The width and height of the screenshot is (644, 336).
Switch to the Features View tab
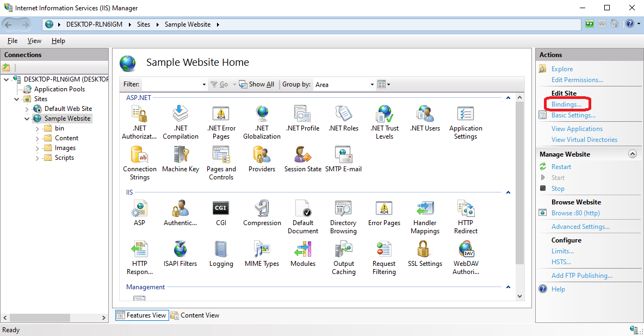coord(142,315)
